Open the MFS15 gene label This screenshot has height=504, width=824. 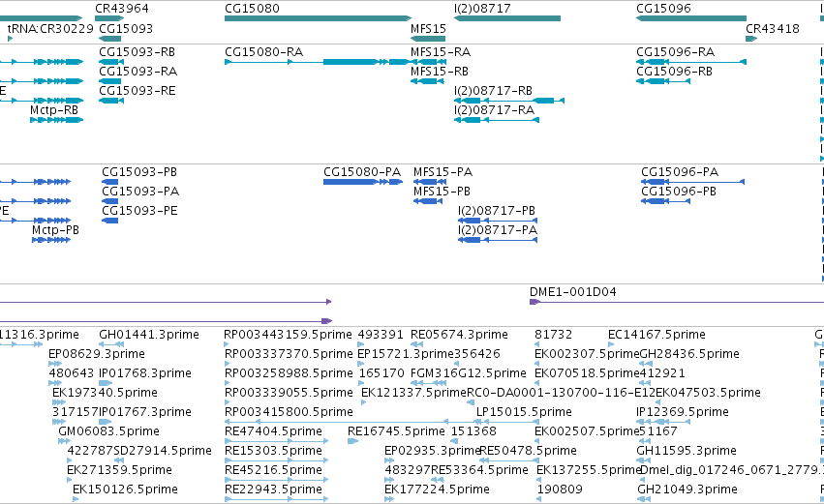(x=428, y=28)
